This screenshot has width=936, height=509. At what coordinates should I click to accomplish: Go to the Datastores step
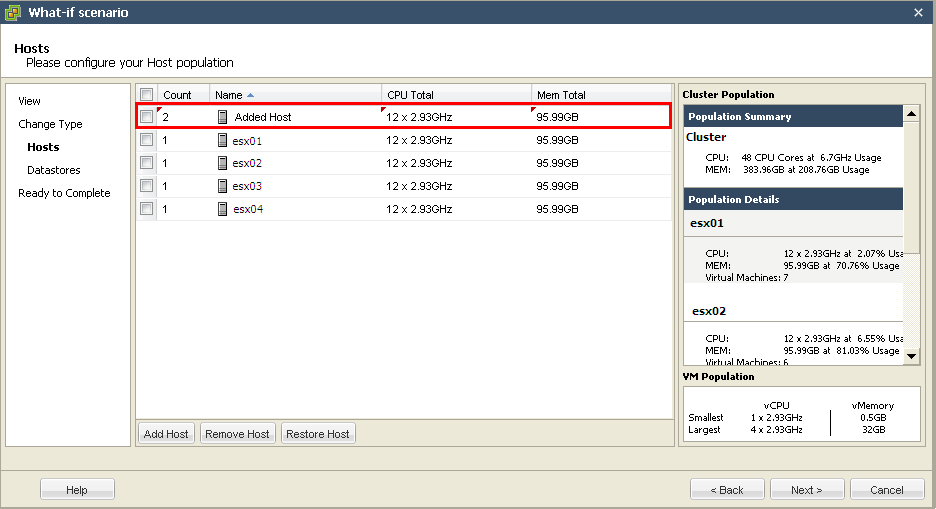pyautogui.click(x=54, y=170)
